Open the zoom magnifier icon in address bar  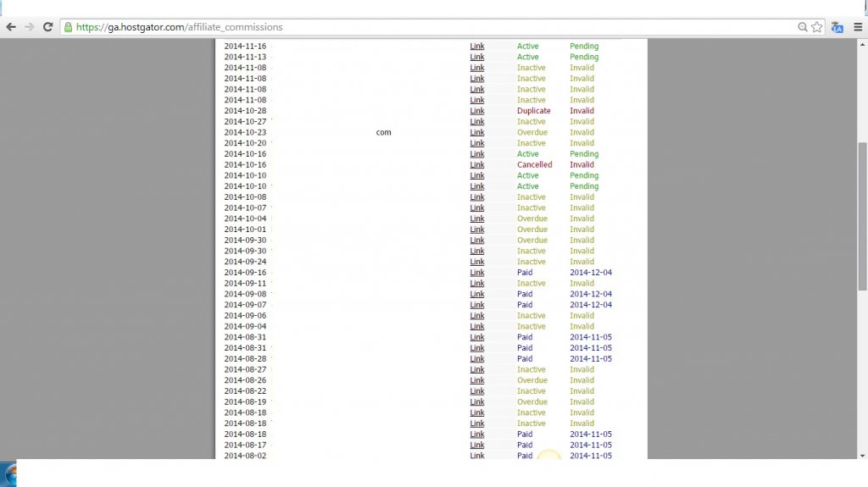(x=802, y=27)
